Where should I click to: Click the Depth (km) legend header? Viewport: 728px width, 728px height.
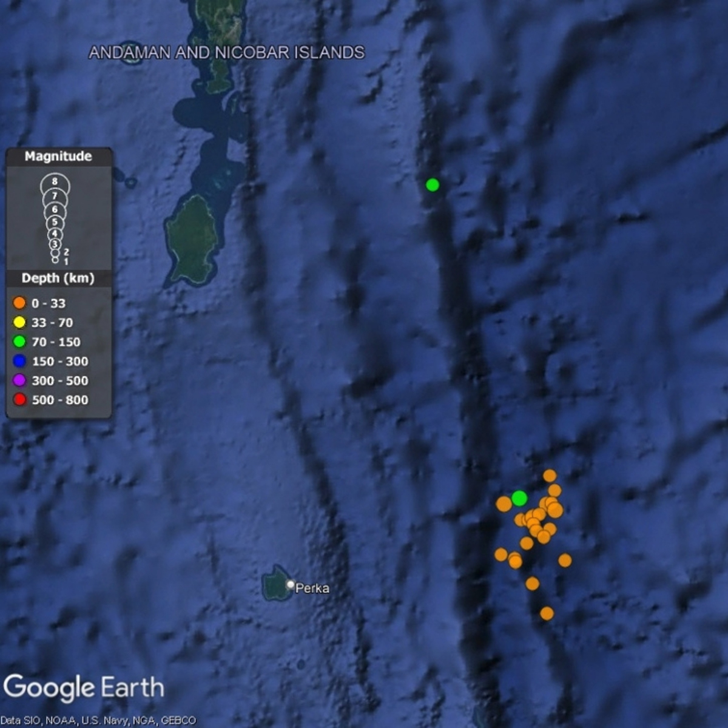(x=58, y=278)
